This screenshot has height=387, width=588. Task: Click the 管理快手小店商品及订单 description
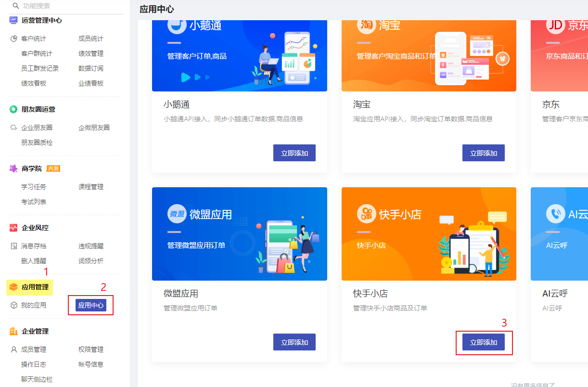pyautogui.click(x=390, y=308)
